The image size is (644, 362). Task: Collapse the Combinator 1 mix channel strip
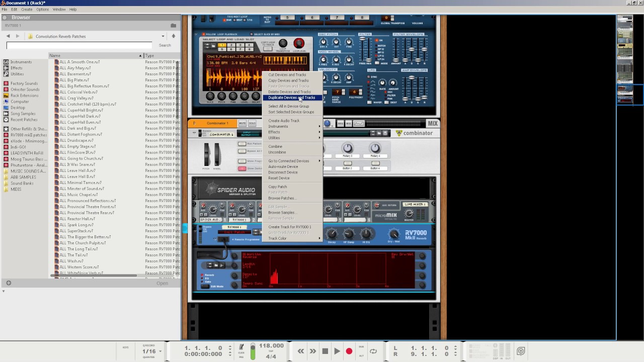click(x=194, y=123)
